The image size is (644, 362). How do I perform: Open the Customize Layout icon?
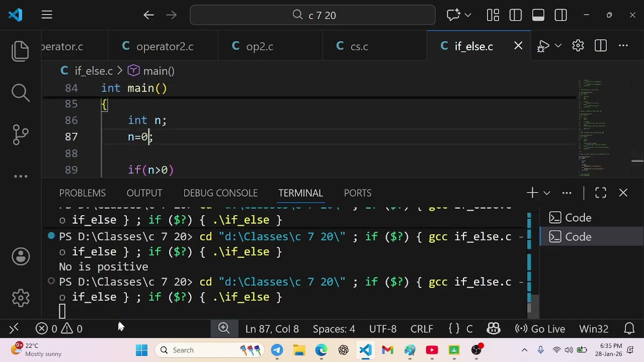[x=493, y=15]
